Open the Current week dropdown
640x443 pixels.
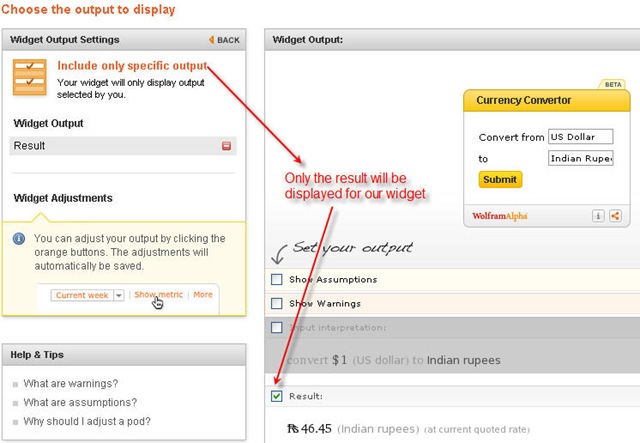pos(87,295)
